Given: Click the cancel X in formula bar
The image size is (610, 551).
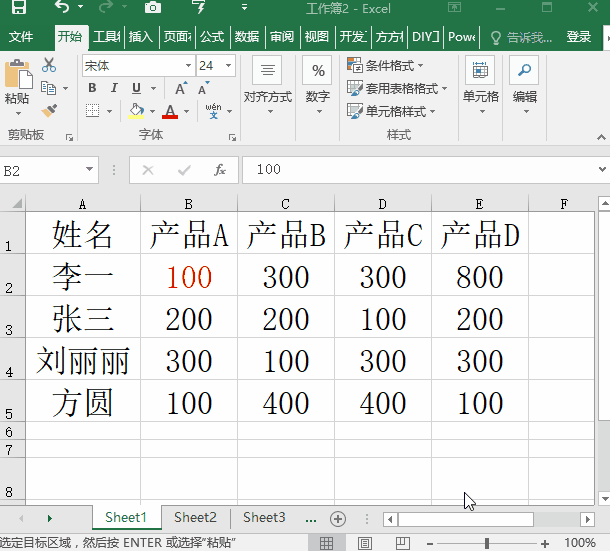Looking at the screenshot, I should pos(148,170).
